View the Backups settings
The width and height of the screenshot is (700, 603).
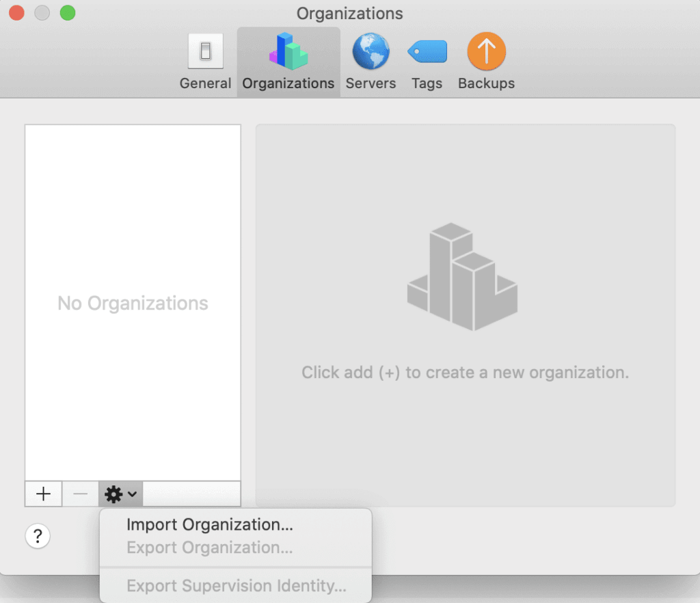pos(486,62)
